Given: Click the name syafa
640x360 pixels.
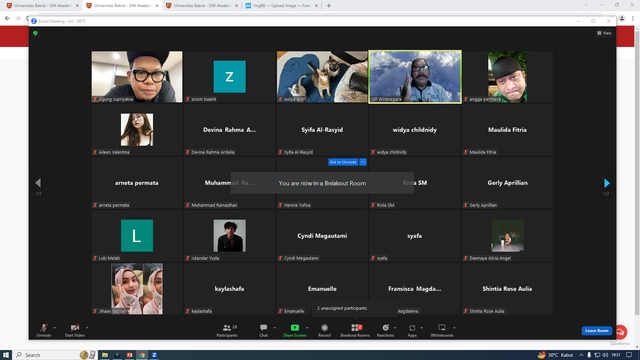Looking at the screenshot, I should (415, 236).
